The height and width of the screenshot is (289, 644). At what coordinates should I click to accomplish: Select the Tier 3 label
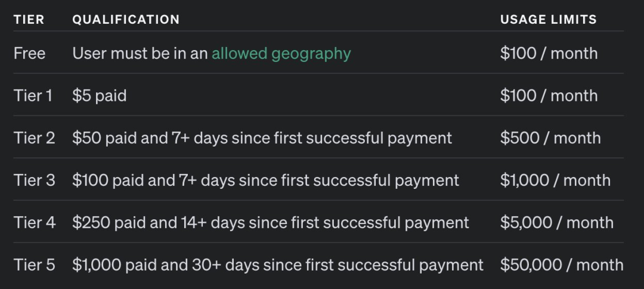[x=34, y=181]
